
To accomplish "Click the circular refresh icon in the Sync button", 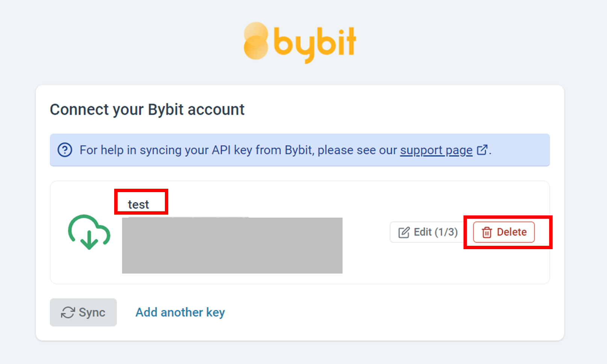I will click(x=68, y=312).
